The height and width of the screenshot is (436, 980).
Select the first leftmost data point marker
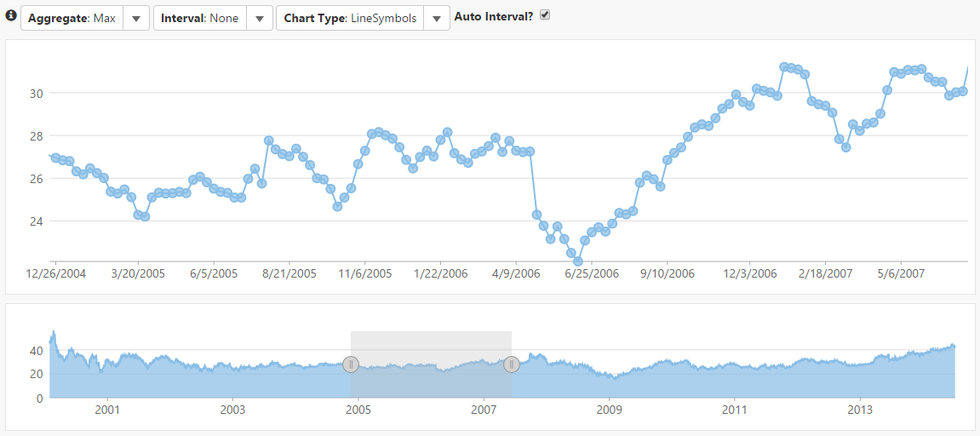point(55,158)
